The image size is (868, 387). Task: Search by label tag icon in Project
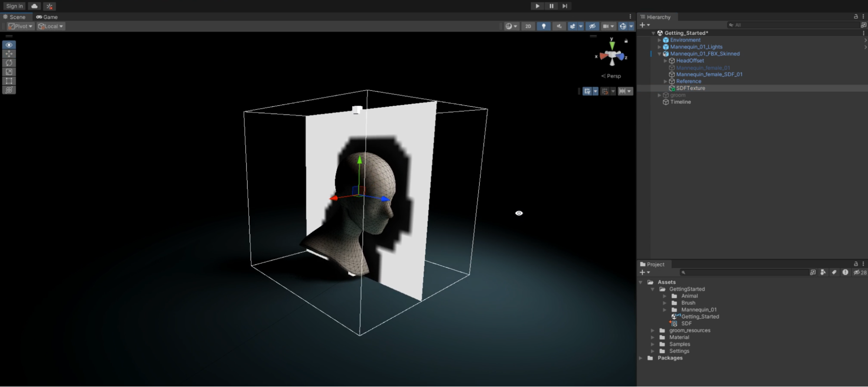coord(834,272)
